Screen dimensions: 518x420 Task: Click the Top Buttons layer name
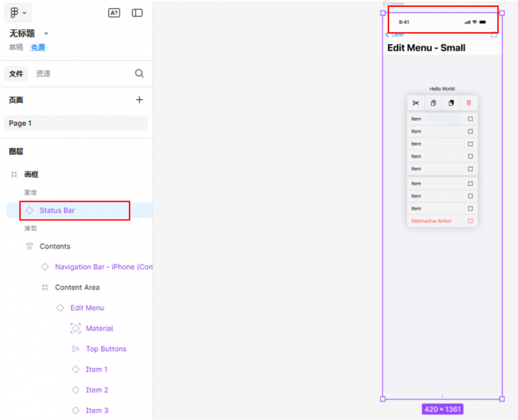coord(106,348)
